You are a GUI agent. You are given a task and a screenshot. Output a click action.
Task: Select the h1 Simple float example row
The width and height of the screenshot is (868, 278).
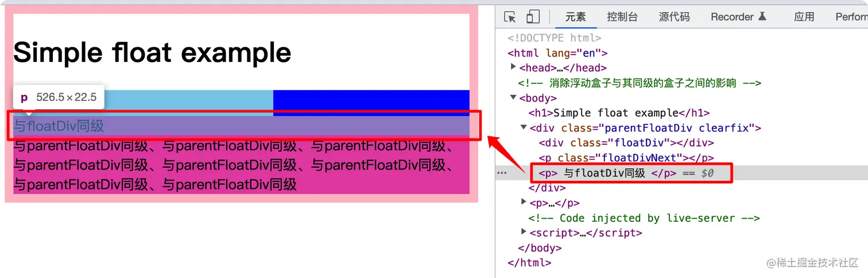click(x=619, y=113)
